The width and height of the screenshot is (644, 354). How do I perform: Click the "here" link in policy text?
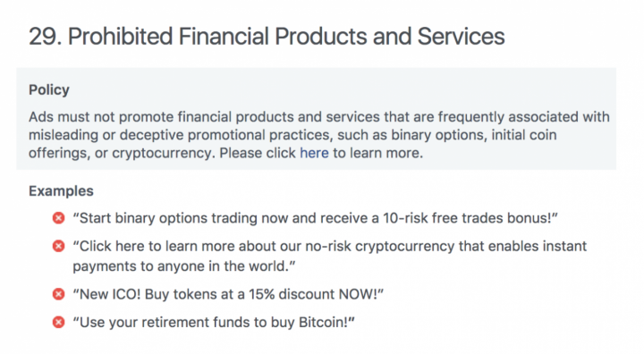click(x=314, y=153)
